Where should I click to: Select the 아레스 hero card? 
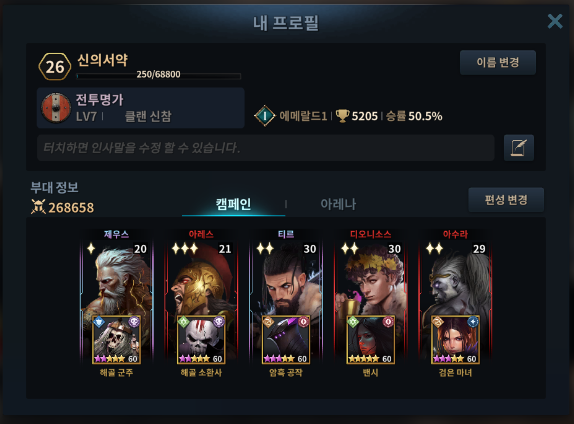coord(201,297)
